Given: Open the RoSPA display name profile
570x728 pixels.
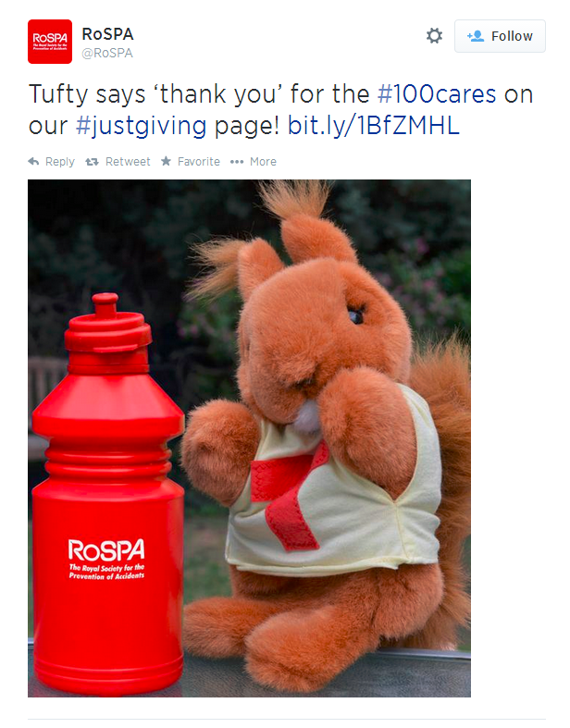Looking at the screenshot, I should tap(107, 34).
